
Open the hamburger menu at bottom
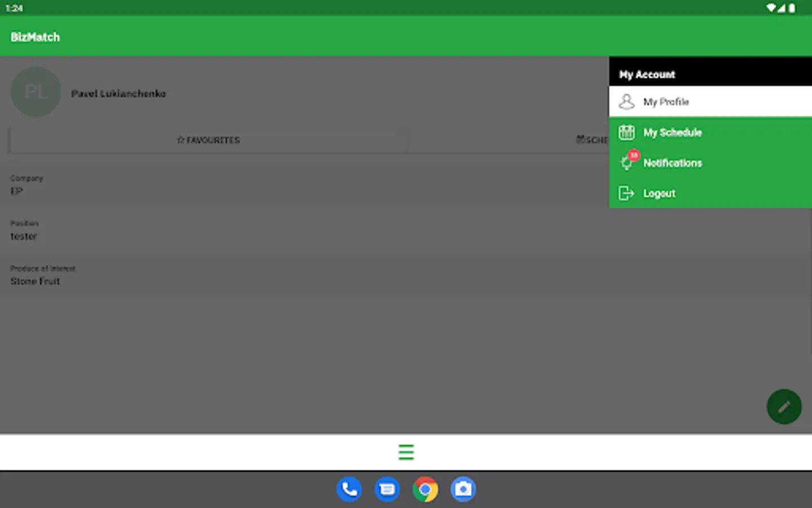tap(406, 452)
